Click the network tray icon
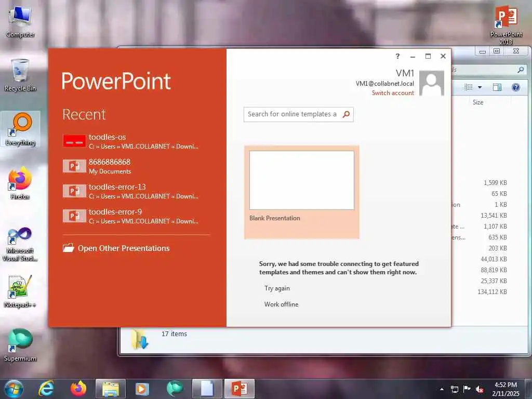 [x=454, y=389]
